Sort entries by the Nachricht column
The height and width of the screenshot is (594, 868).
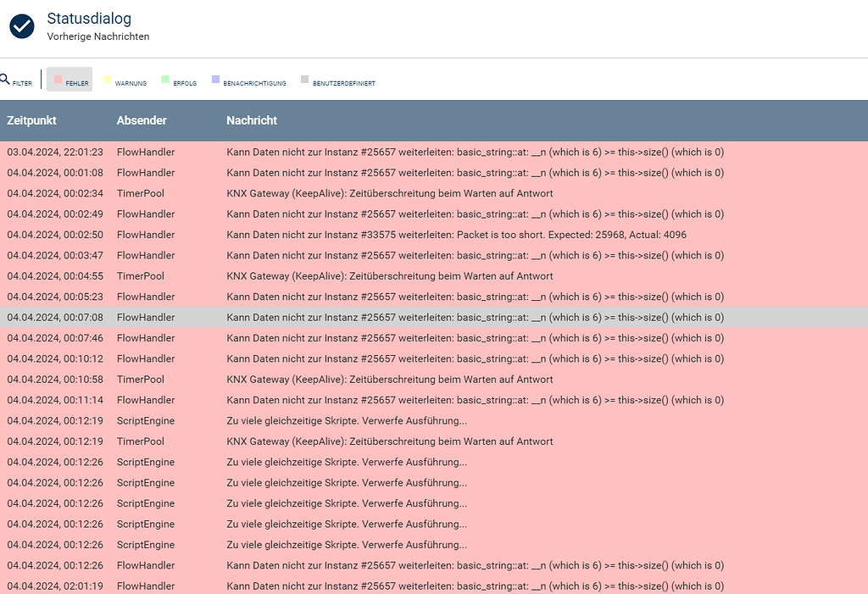[x=251, y=120]
